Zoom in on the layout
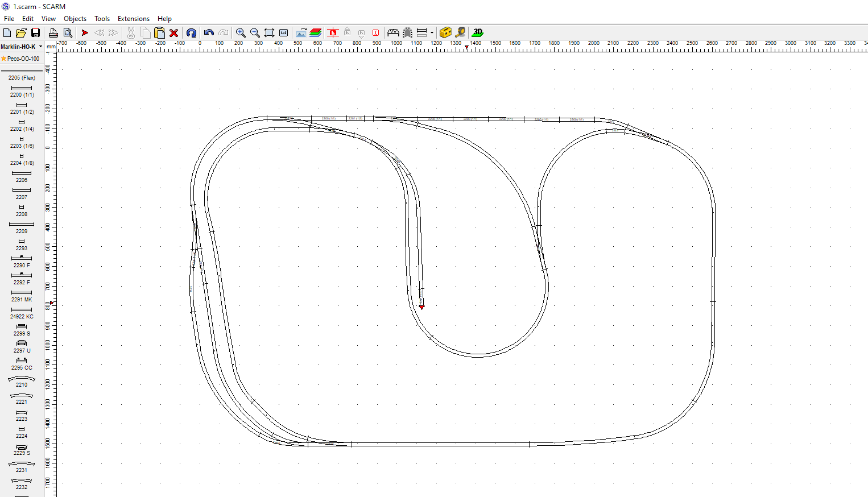Viewport: 868px width, 497px height. 241,33
